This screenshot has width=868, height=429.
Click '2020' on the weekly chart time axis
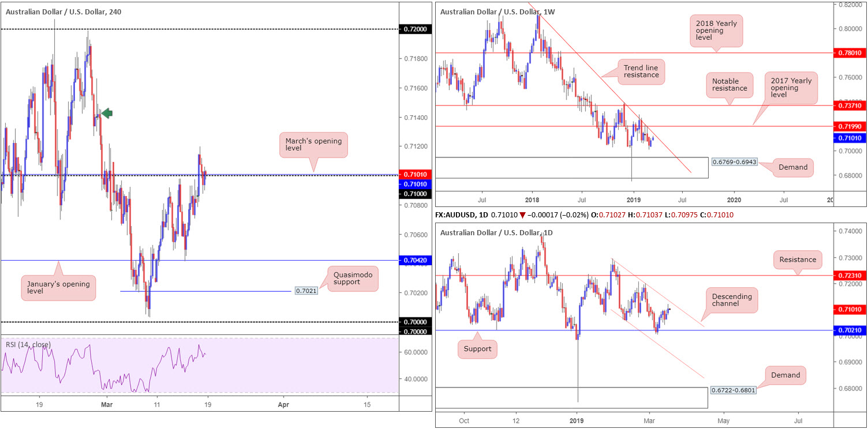pyautogui.click(x=735, y=200)
